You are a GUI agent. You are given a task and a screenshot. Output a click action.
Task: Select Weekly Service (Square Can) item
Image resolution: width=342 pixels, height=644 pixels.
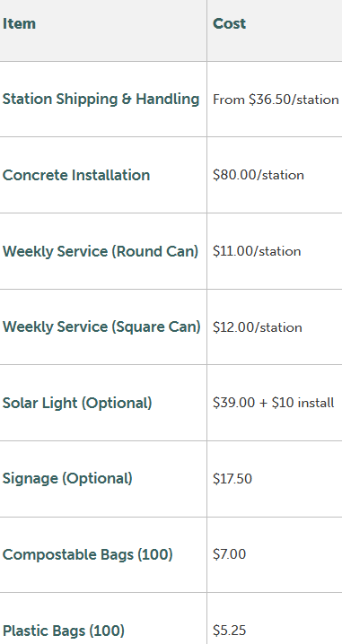(101, 327)
